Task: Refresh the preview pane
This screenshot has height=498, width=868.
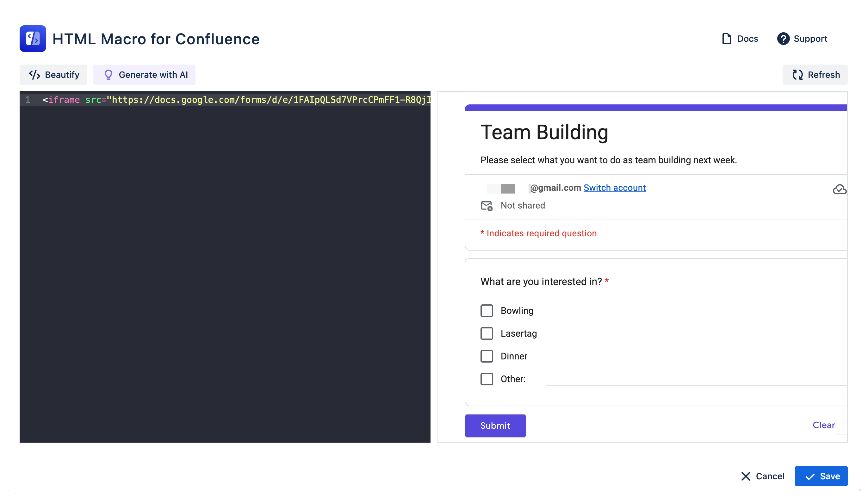Action: point(815,75)
